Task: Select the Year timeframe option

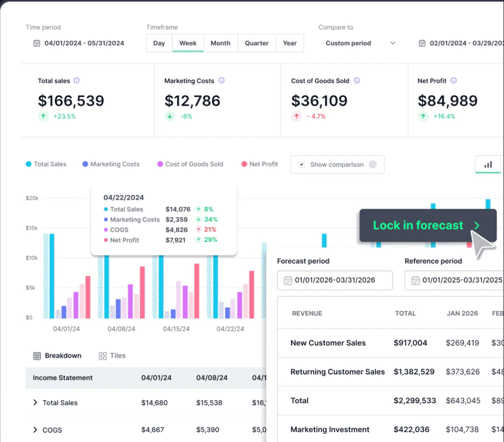Action: [x=290, y=43]
